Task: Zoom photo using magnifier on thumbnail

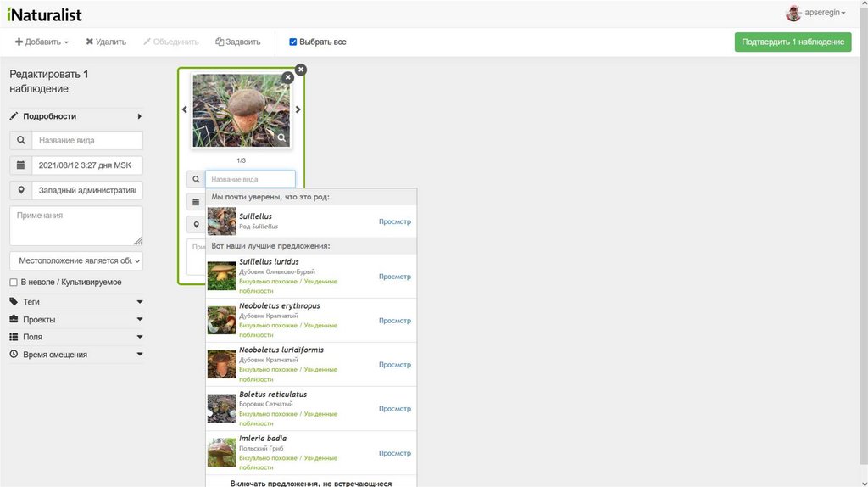Action: pyautogui.click(x=281, y=137)
